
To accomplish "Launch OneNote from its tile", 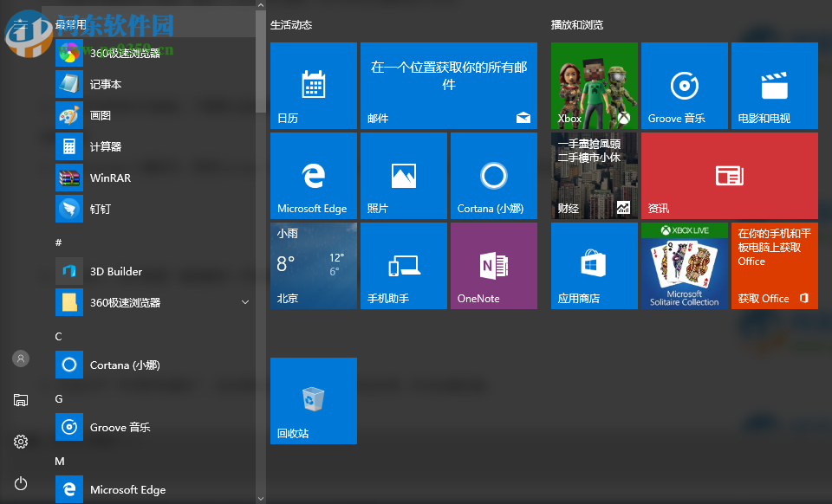I will click(x=493, y=265).
